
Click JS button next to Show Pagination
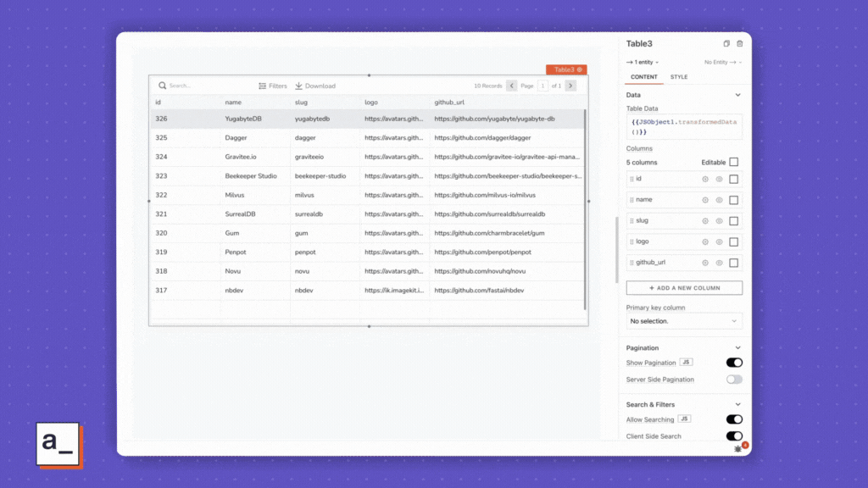click(686, 363)
